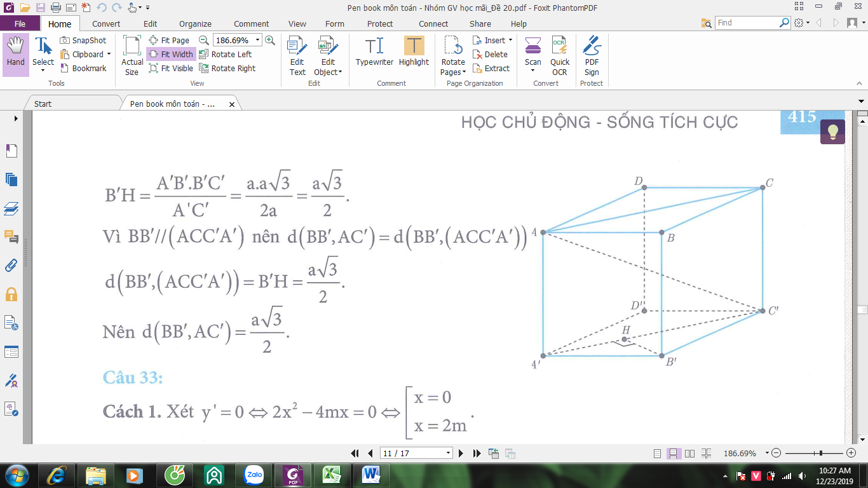Select the Typewriter tool
The image size is (868, 488).
(374, 51)
